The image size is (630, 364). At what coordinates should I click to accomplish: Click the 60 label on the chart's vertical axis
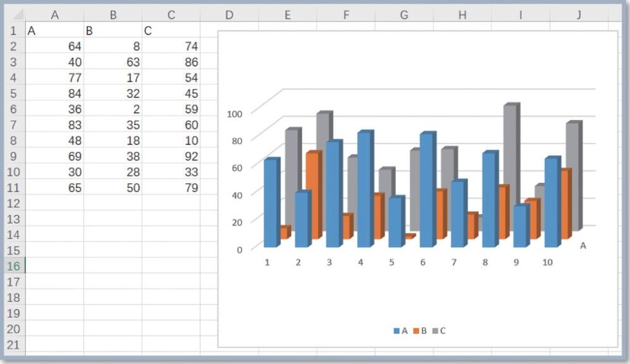[x=237, y=167]
